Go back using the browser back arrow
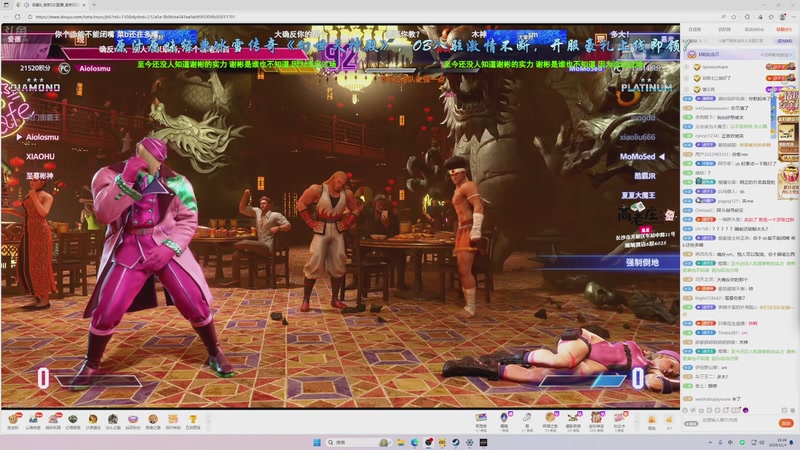 [6, 17]
